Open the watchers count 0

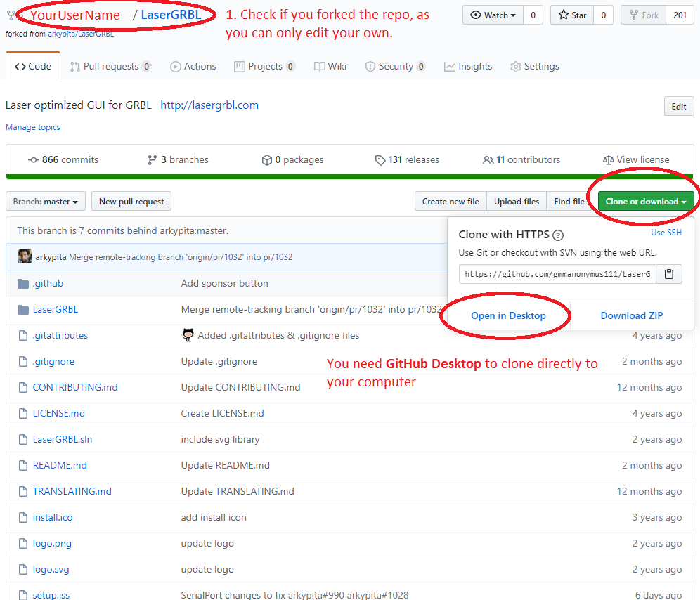point(533,15)
